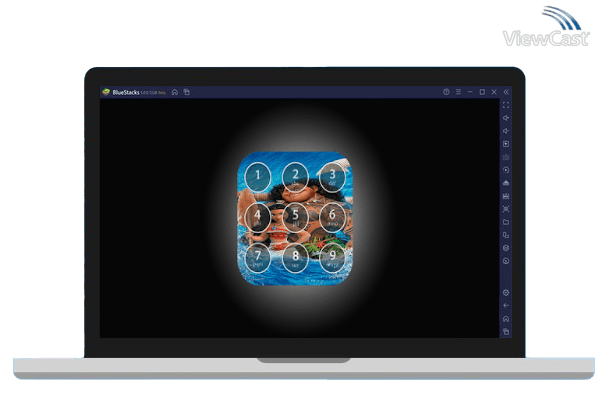Toggle fullscreen mode in BlueStacks sidebar
The image size is (602, 414).
point(506,105)
